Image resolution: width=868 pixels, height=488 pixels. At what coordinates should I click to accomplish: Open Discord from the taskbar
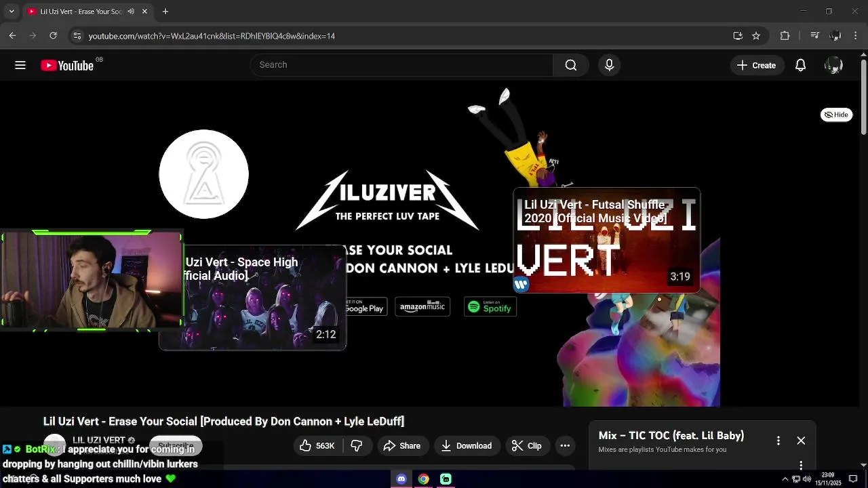point(401,479)
